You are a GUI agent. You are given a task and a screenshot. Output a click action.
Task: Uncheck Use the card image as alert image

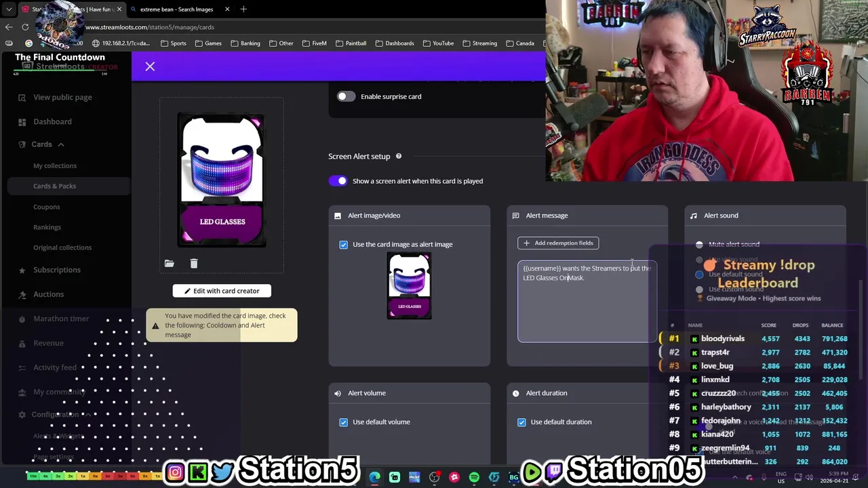(343, 245)
